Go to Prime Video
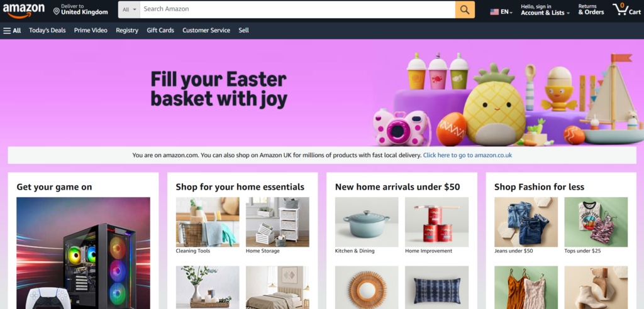The width and height of the screenshot is (644, 309). click(x=91, y=30)
